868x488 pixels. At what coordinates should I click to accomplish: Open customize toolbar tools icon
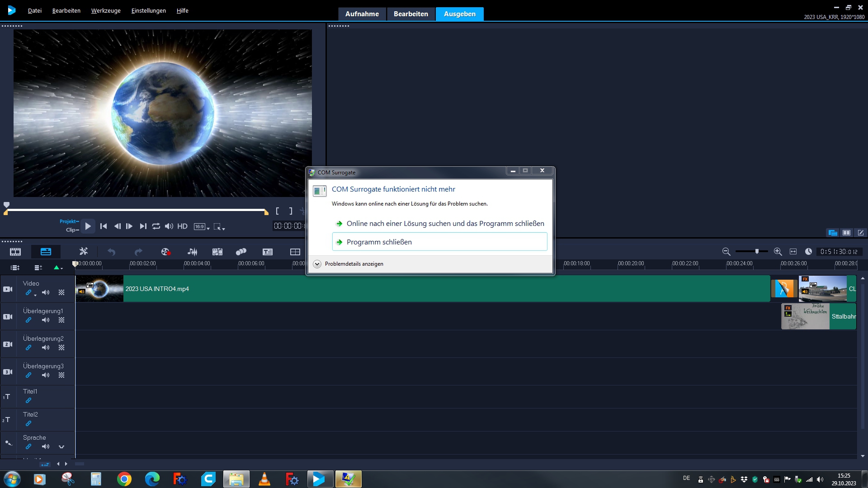84,252
